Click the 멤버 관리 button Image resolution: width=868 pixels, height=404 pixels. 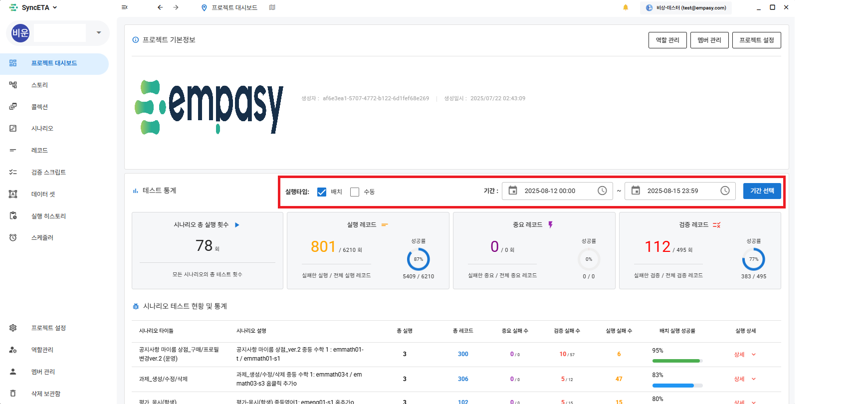[x=709, y=40]
